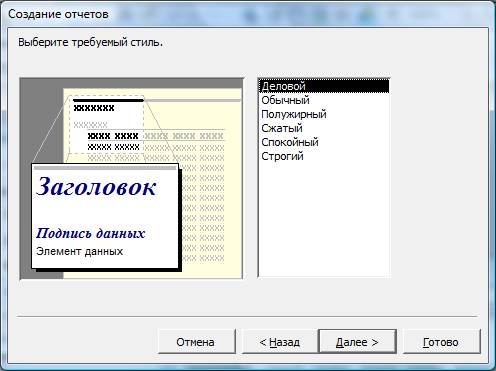Click the style preview Заголовок sample
Screen dimensions: 496x371
click(96, 187)
